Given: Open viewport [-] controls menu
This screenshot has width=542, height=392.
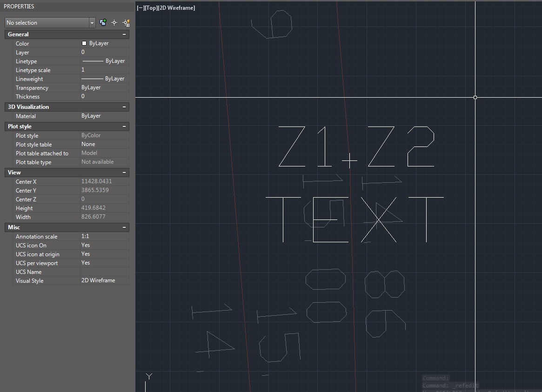Looking at the screenshot, I should tap(141, 8).
